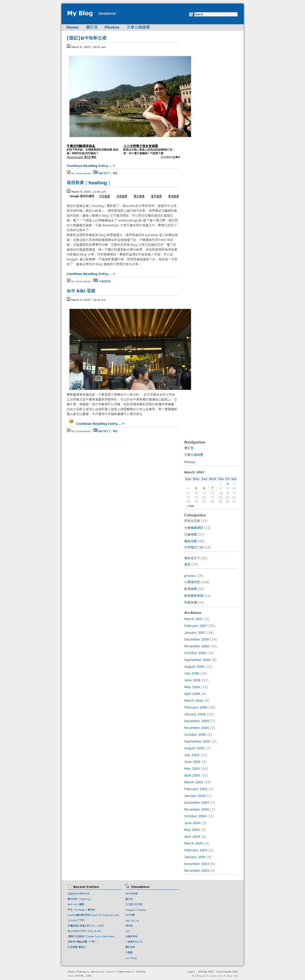Select the 文章分類總覽 menu item
This screenshot has height=980, width=305.
pyautogui.click(x=138, y=27)
